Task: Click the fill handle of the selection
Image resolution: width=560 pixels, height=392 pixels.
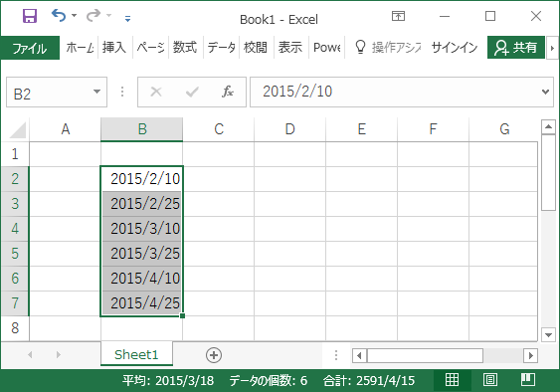Action: click(x=182, y=315)
